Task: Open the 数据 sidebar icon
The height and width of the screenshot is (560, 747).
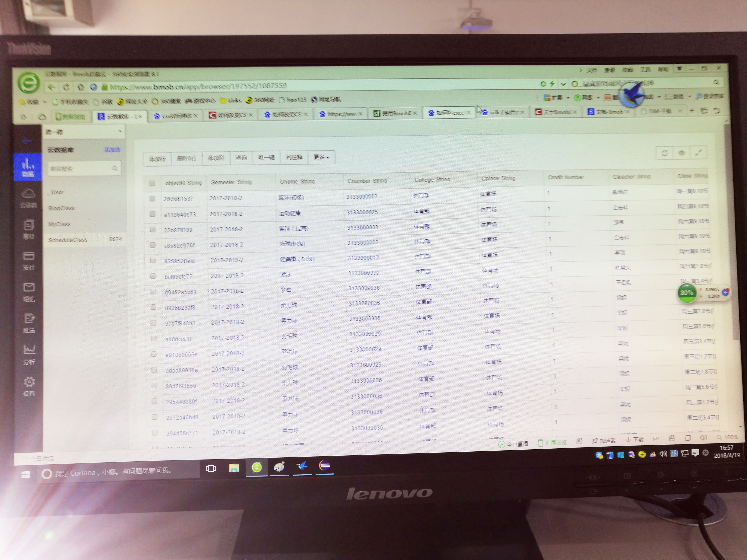Action: [28, 167]
